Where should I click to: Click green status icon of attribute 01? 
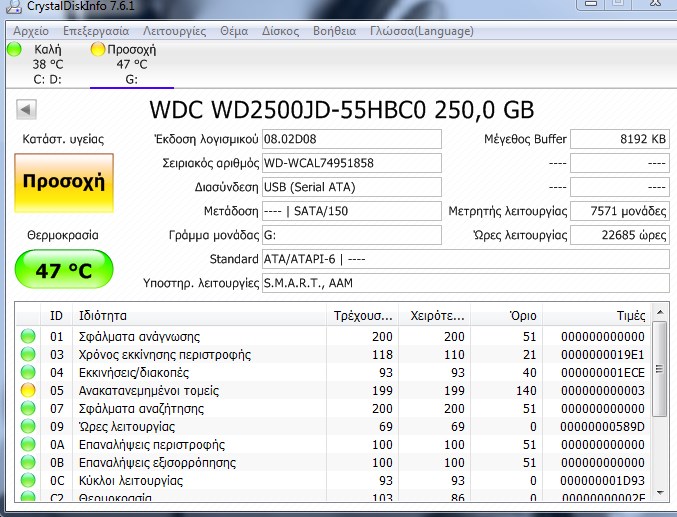click(28, 336)
